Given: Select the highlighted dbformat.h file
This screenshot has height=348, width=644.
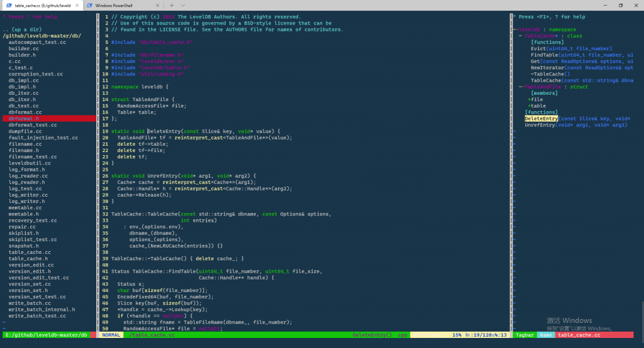Looking at the screenshot, I should click(x=23, y=118).
